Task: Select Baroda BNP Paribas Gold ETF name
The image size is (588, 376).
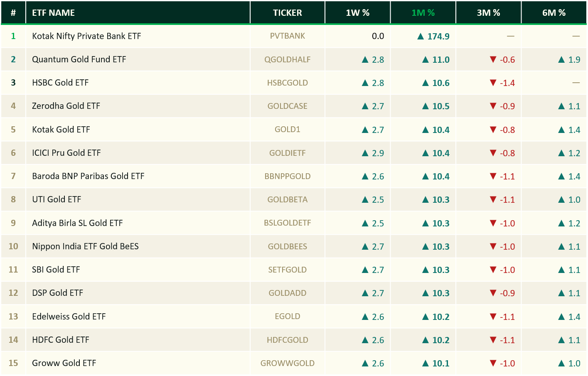Action: coord(88,176)
